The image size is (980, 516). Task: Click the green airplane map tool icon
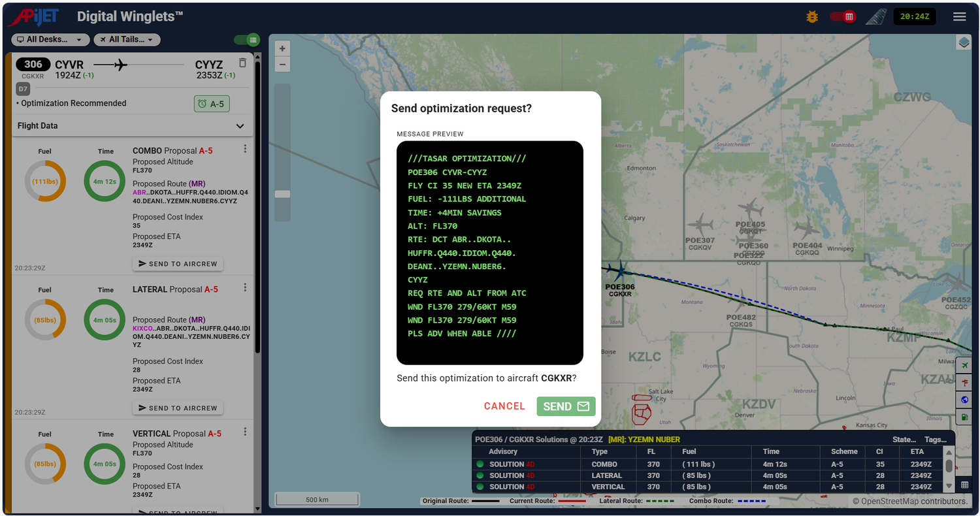(964, 365)
